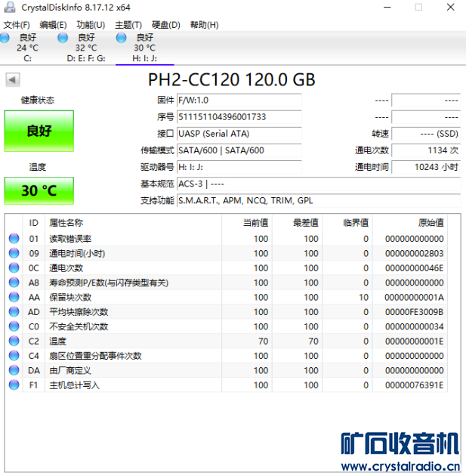Click the CrystalDiskInfo app icon in title bar
Viewport: 466px width, 476px height.
click(10, 8)
